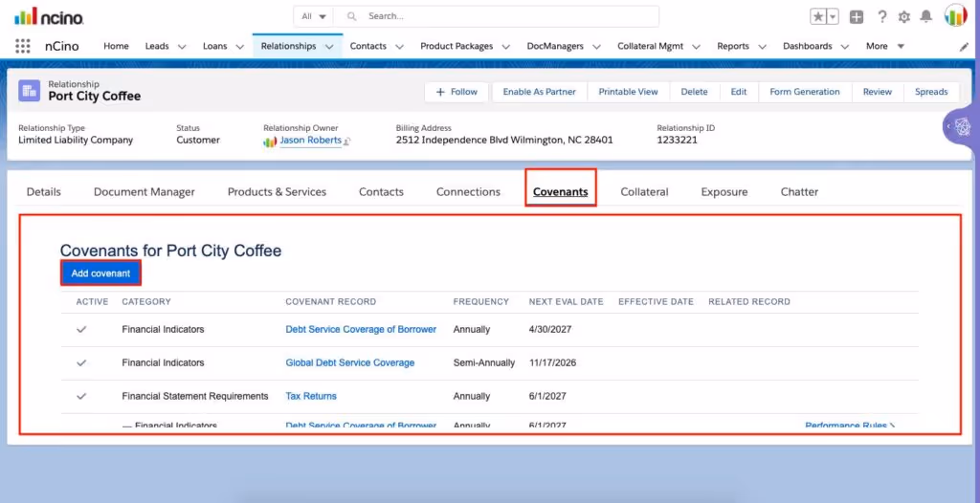Open the Help question mark icon

tap(881, 17)
